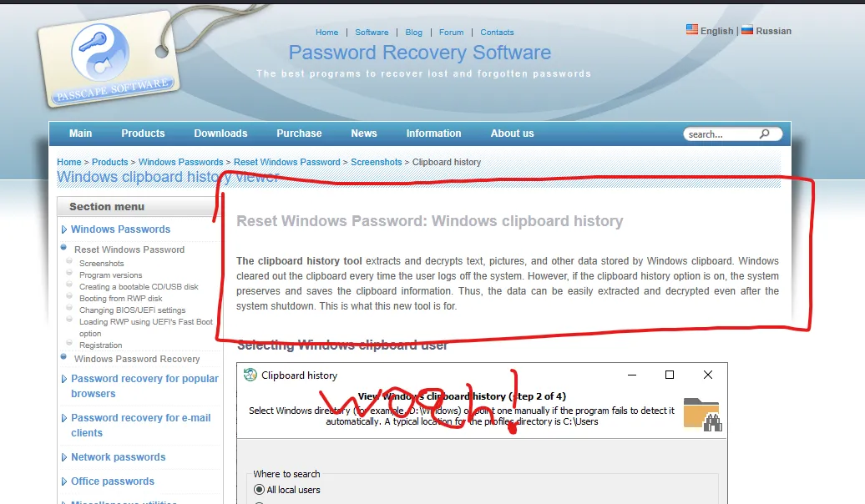Viewport: 865px width, 504px height.
Task: Open Registration in section menu
Action: coord(100,345)
